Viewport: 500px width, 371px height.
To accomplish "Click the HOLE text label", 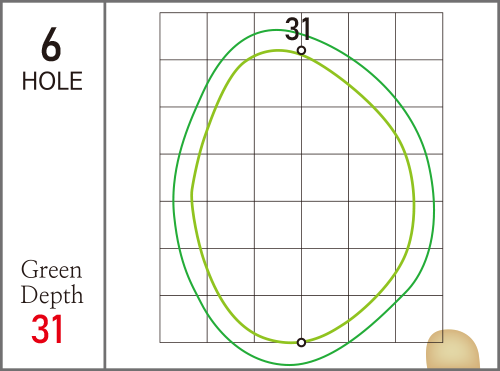I will (52, 81).
